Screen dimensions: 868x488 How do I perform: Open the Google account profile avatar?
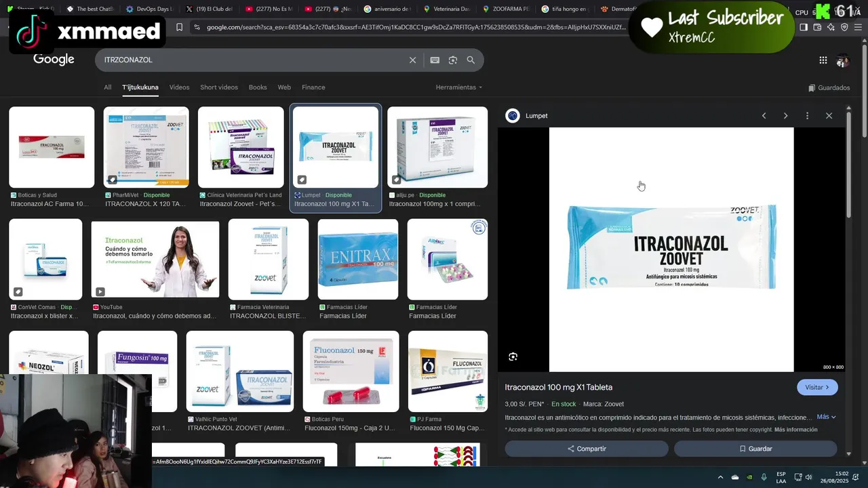tap(842, 60)
